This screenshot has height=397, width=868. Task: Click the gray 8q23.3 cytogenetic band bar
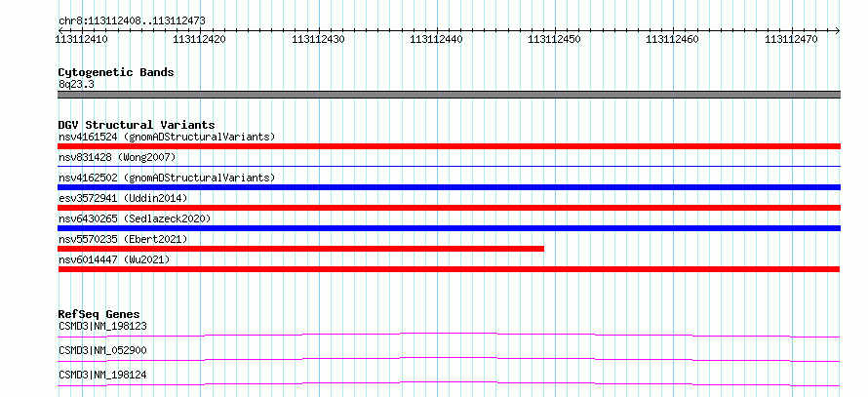449,95
